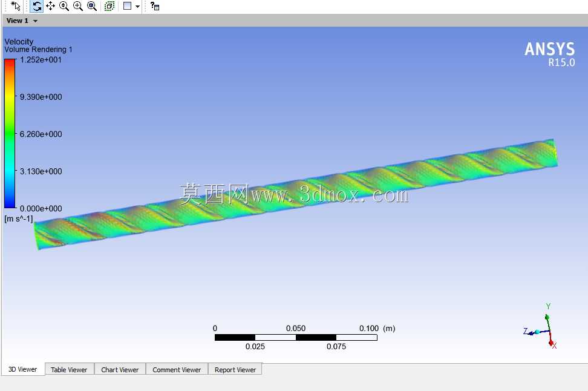Click the [m s^-1] units label
The width and height of the screenshot is (588, 391).
pos(19,218)
